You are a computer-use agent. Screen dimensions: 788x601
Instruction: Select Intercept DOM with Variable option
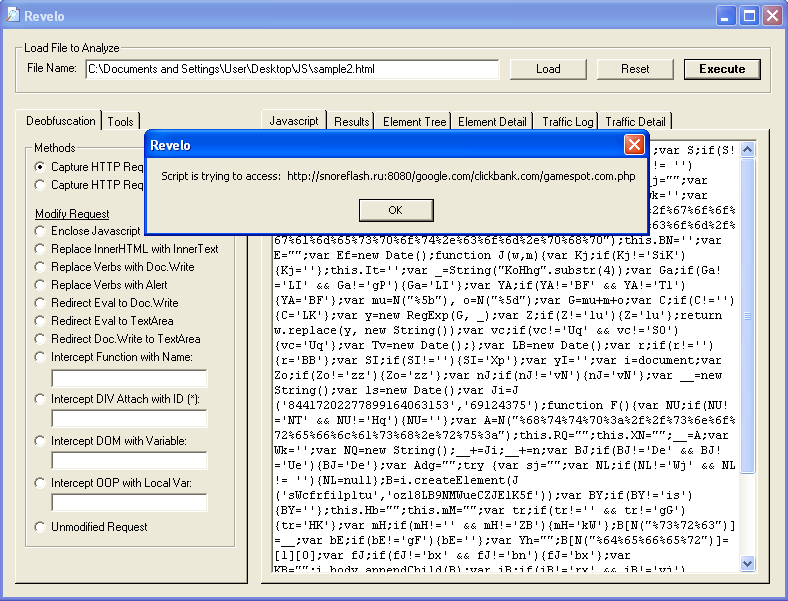point(40,441)
